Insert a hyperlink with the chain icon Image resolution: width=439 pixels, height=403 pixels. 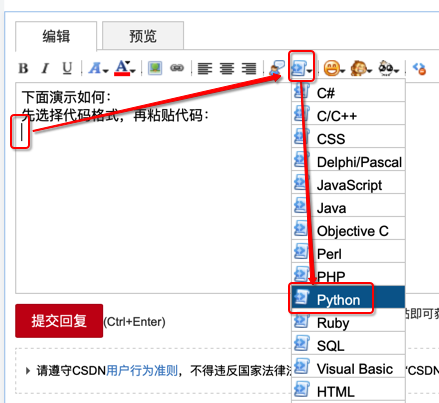click(177, 68)
